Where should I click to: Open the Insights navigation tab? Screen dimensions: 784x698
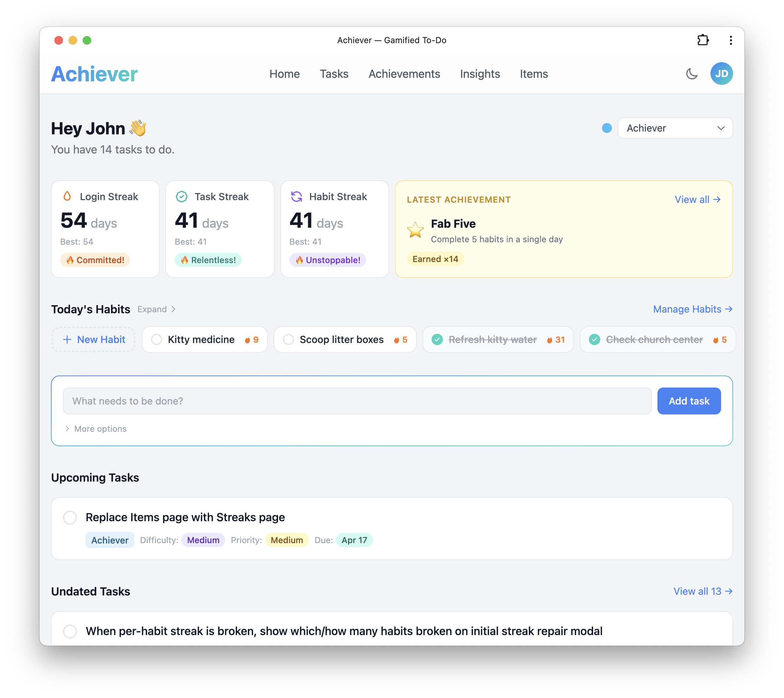[x=480, y=74]
